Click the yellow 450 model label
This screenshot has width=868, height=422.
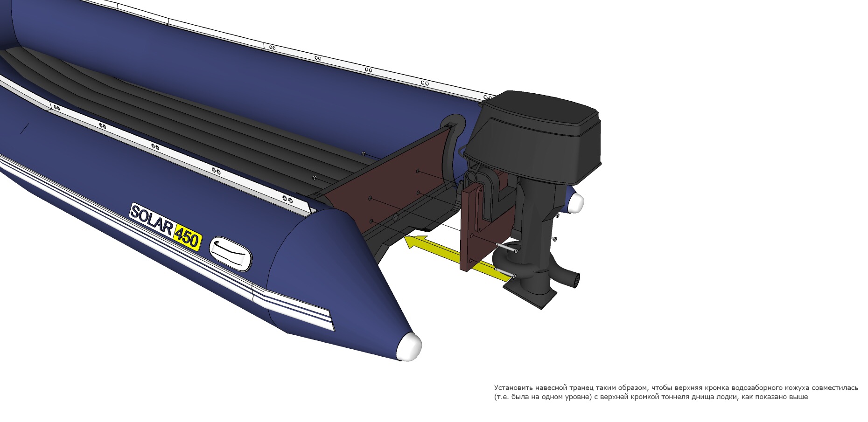tap(187, 238)
